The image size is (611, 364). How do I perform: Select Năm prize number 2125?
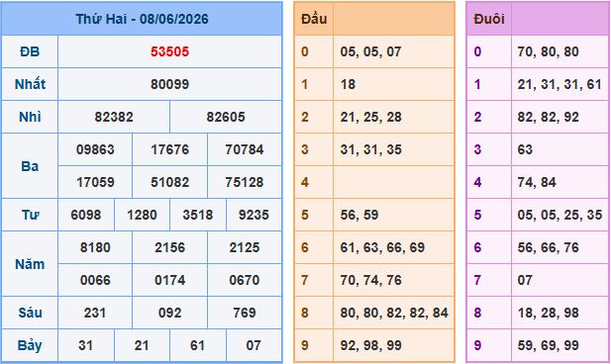(x=245, y=247)
